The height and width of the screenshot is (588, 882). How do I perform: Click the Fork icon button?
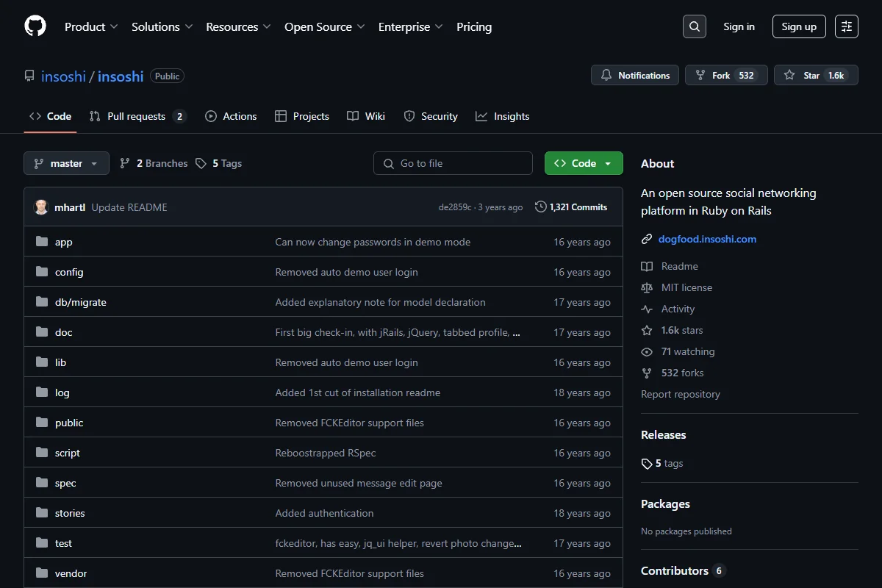[x=726, y=75]
